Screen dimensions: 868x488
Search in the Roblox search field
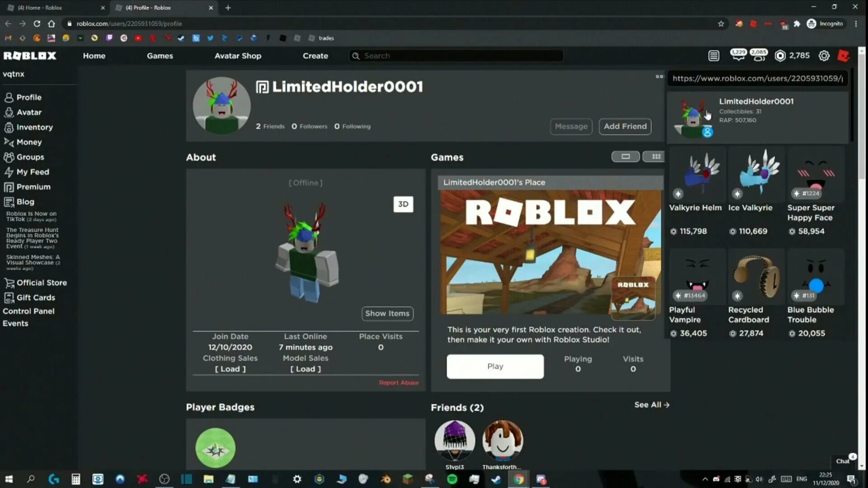(456, 56)
